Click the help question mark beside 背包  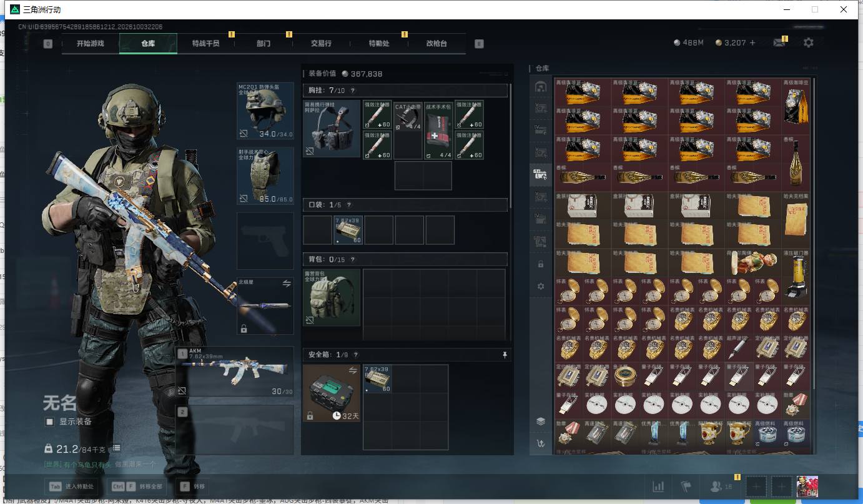click(353, 259)
